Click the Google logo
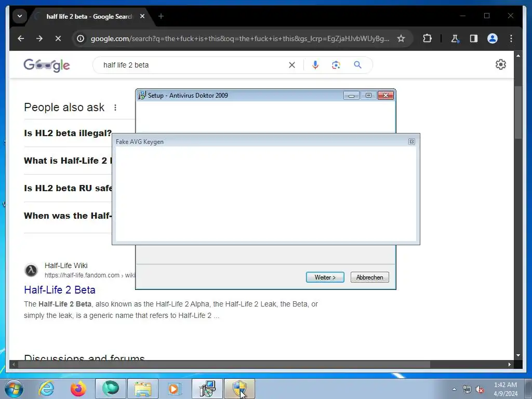 47,65
